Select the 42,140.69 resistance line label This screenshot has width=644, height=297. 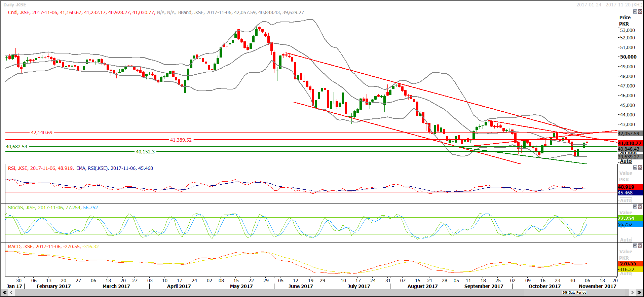42,133
